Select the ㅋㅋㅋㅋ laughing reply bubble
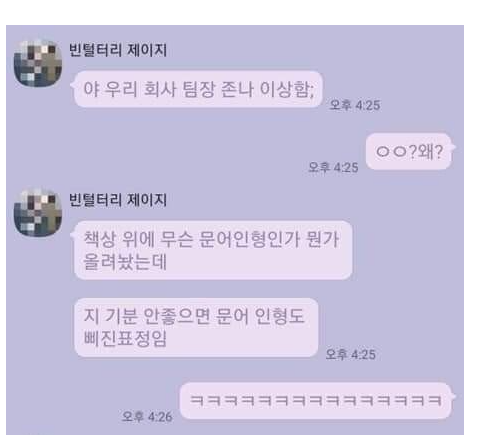The height and width of the screenshot is (435, 495). pos(316,401)
